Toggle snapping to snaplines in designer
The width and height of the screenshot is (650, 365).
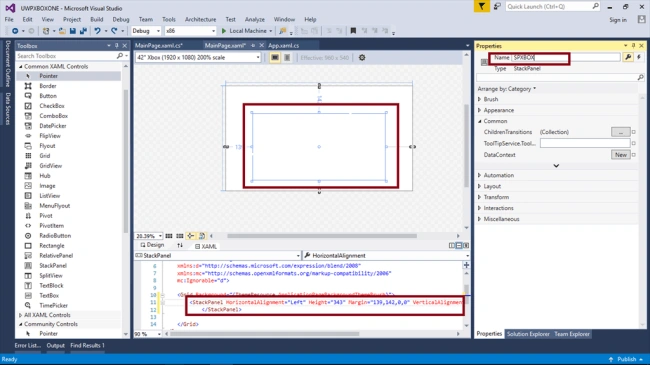pos(191,236)
